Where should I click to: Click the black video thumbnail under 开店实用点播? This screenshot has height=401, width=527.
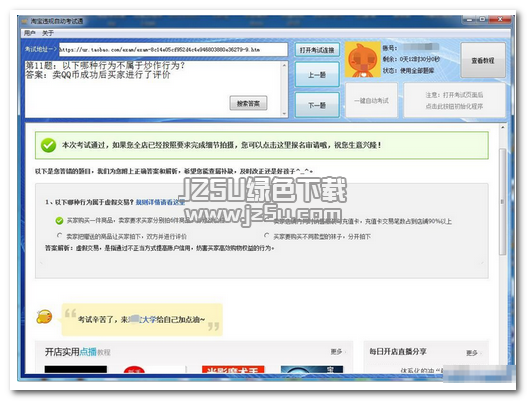[x=76, y=369]
